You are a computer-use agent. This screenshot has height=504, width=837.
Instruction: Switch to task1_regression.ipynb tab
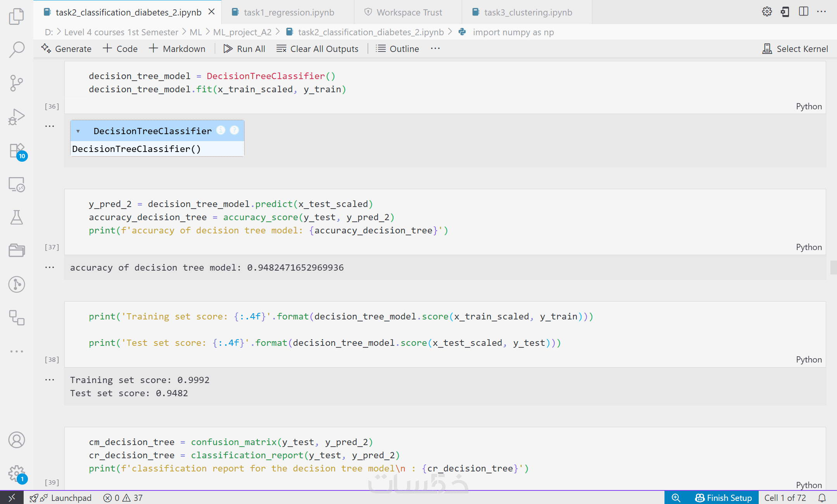pos(289,12)
